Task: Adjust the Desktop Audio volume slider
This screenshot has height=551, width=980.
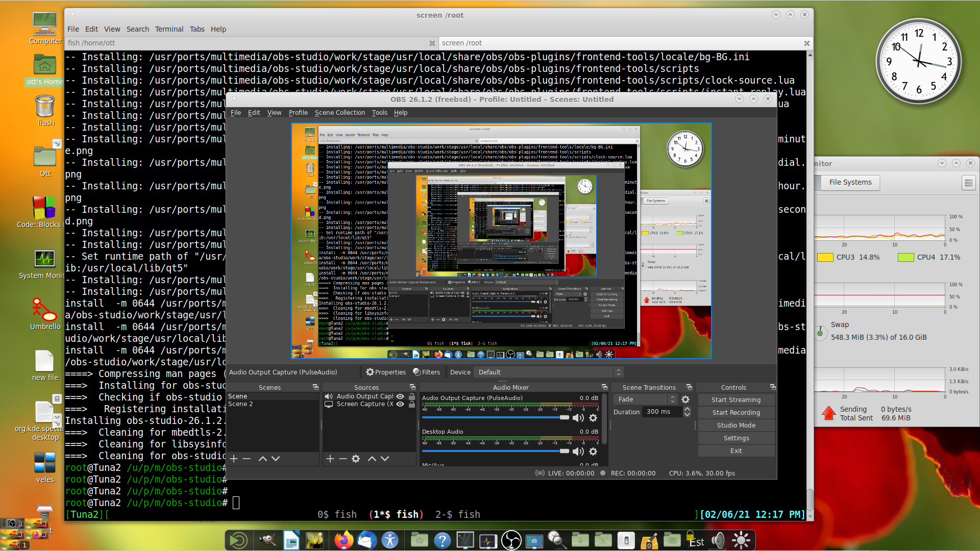Action: click(x=564, y=451)
